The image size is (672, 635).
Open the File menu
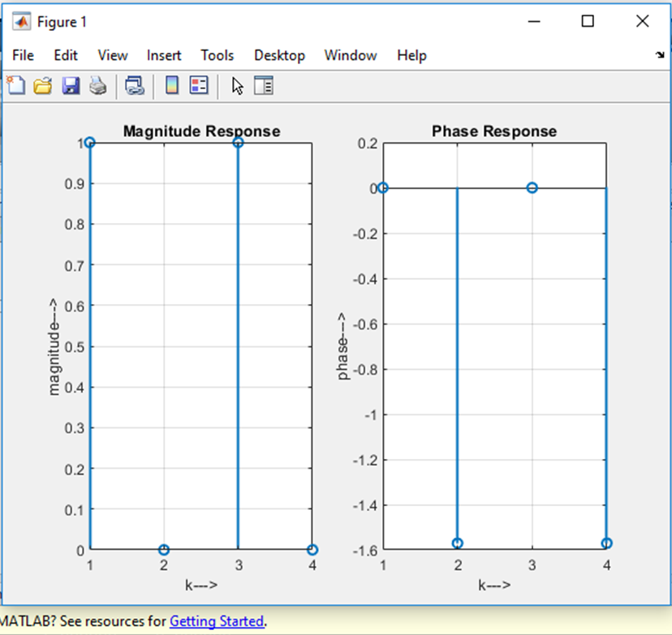24,55
